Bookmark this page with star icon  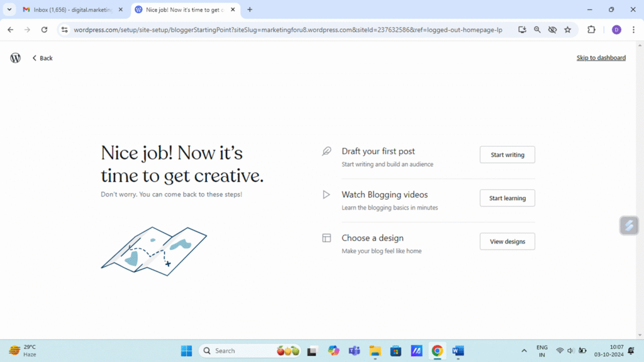(568, 30)
